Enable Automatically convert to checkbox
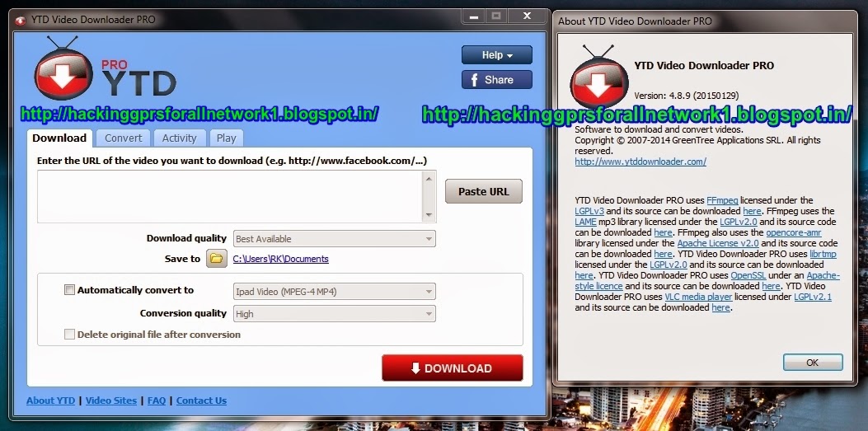 (69, 290)
